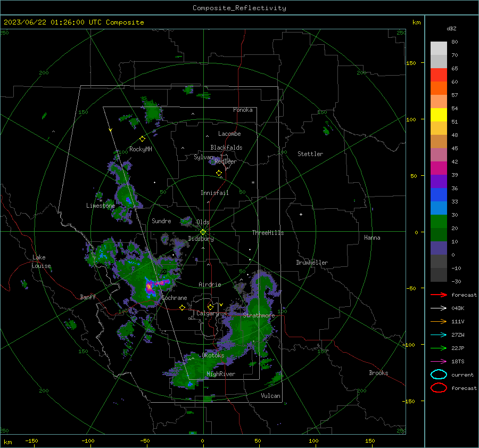
Task: Click the red forecast ellipse icon
Action: 439,388
